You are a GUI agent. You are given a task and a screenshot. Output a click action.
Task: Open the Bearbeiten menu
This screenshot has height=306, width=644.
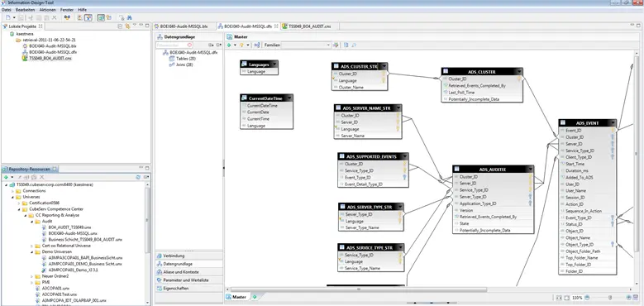coord(25,9)
